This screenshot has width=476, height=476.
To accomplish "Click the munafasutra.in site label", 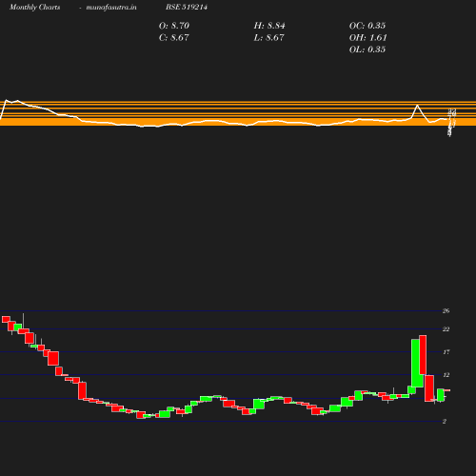I will point(111,7).
